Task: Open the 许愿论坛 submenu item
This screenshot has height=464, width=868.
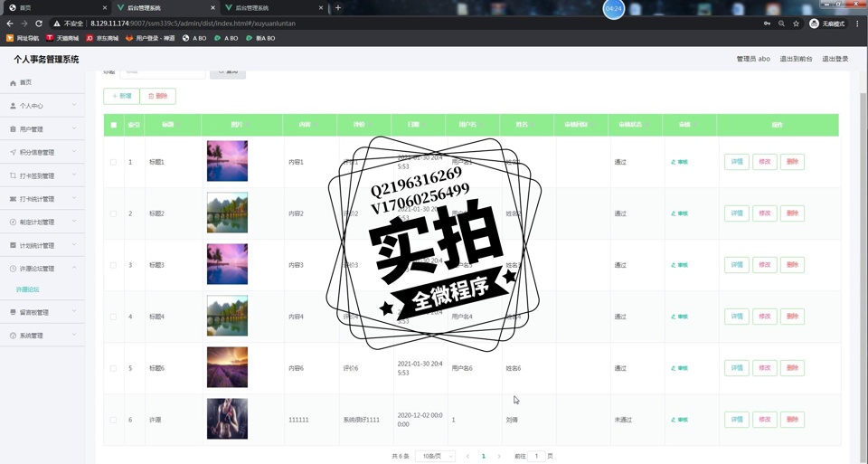Action: 28,289
